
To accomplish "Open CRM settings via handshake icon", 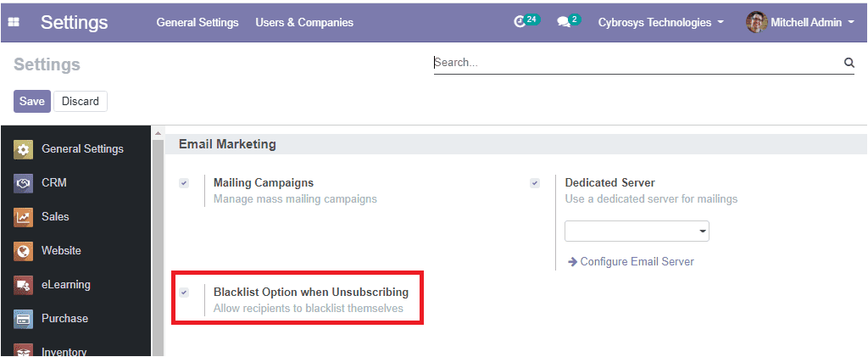I will click(23, 183).
